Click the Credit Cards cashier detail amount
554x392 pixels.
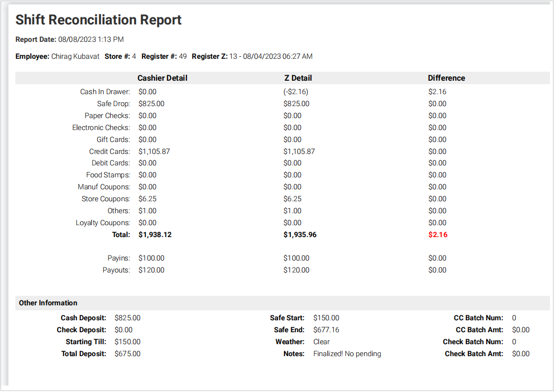pos(154,151)
